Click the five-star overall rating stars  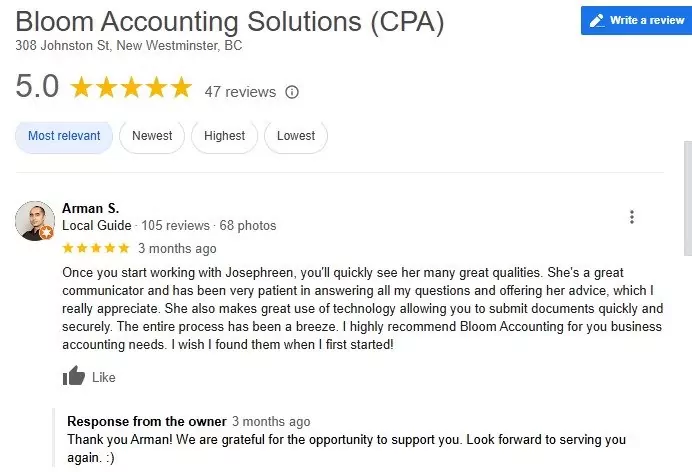point(130,88)
